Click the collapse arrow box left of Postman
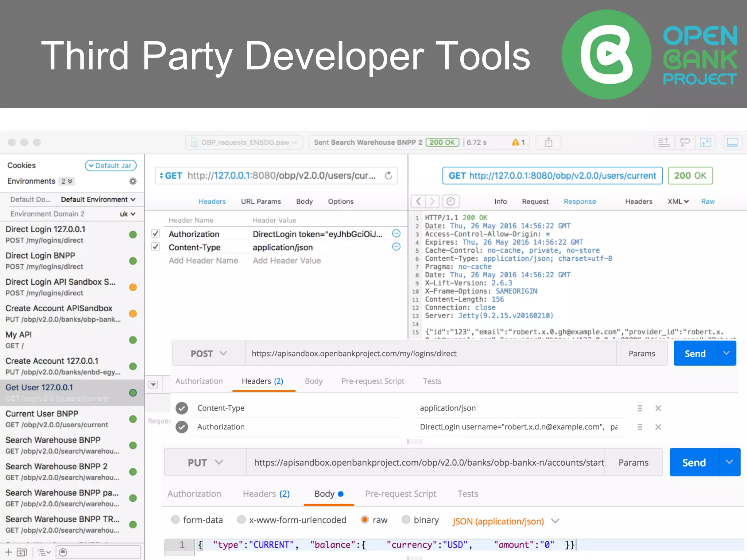 (154, 385)
